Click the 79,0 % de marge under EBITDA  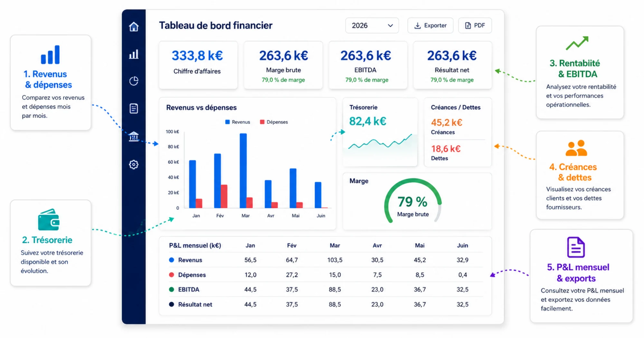coord(367,80)
